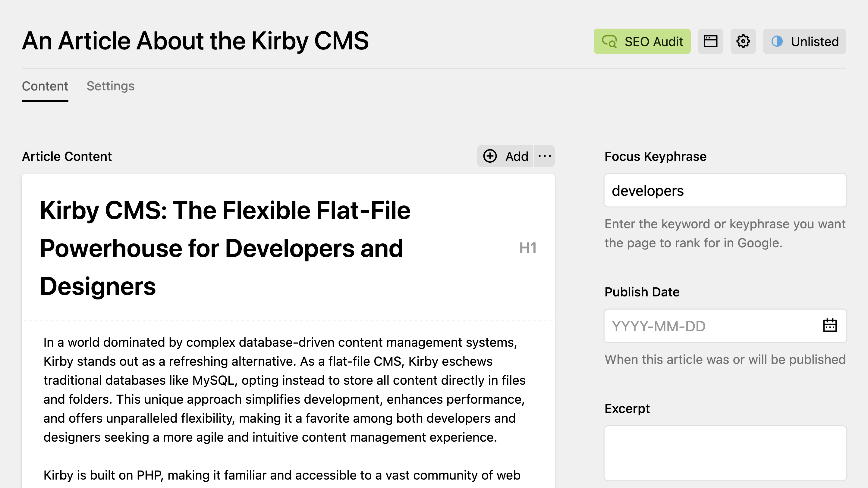Click the Publish Date field

point(725,326)
